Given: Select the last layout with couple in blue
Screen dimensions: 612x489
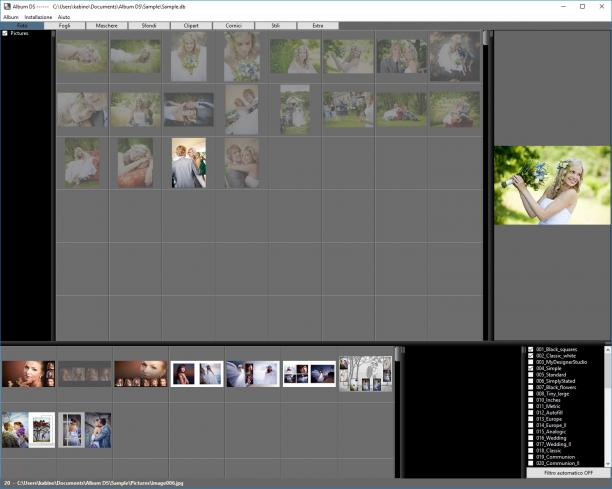Looking at the screenshot, I should tap(85, 430).
